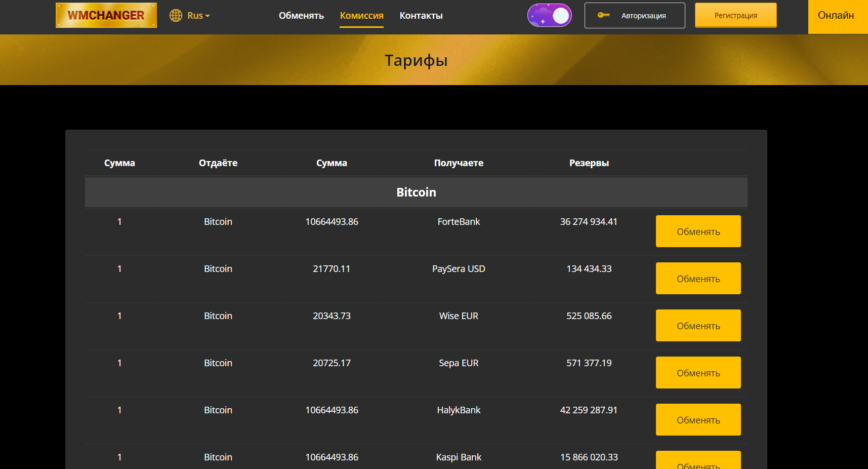Click Обменять button for PaySera USD row
The image size is (868, 469).
pyautogui.click(x=698, y=279)
